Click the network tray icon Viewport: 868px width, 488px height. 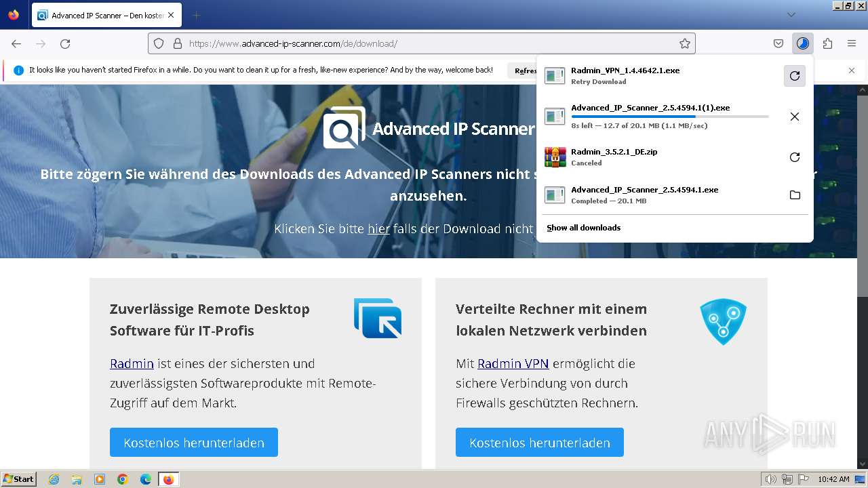click(x=787, y=479)
